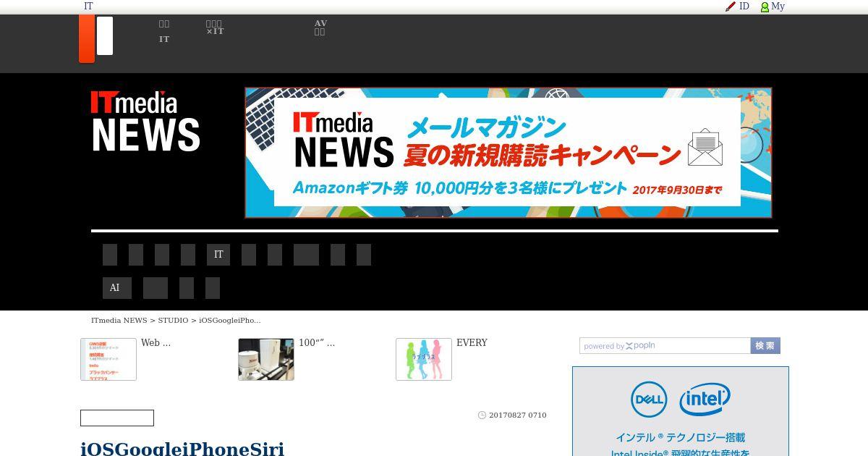868x456 pixels.
Task: Open the tweet ranking thumbnail beside Web
Action: tap(109, 359)
